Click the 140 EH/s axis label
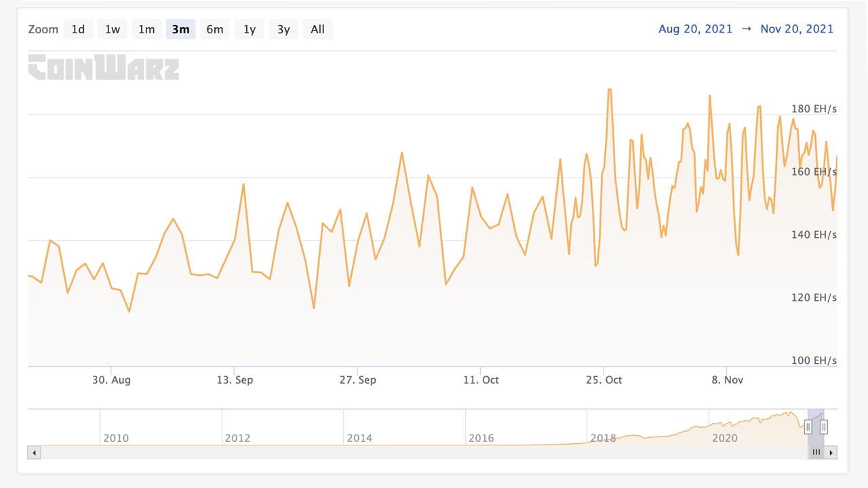 (814, 235)
